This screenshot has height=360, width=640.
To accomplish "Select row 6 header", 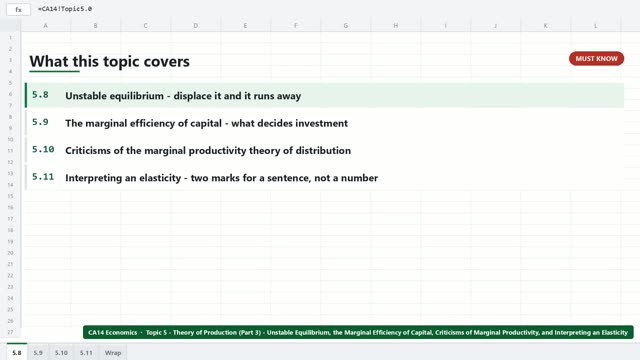I will click(10, 94).
